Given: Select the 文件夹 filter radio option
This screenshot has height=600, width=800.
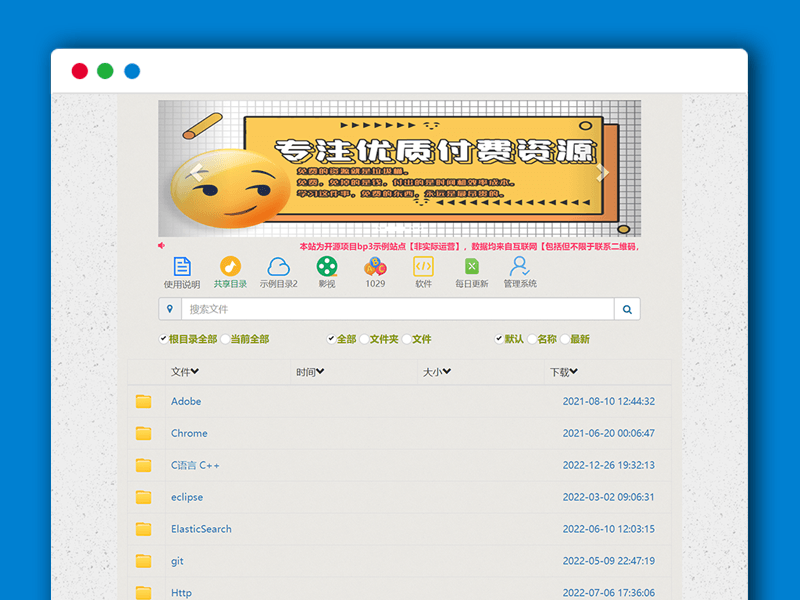Looking at the screenshot, I should 364,339.
